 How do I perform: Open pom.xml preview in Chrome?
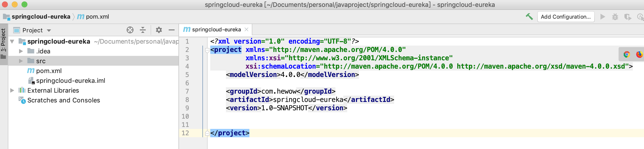pyautogui.click(x=626, y=54)
